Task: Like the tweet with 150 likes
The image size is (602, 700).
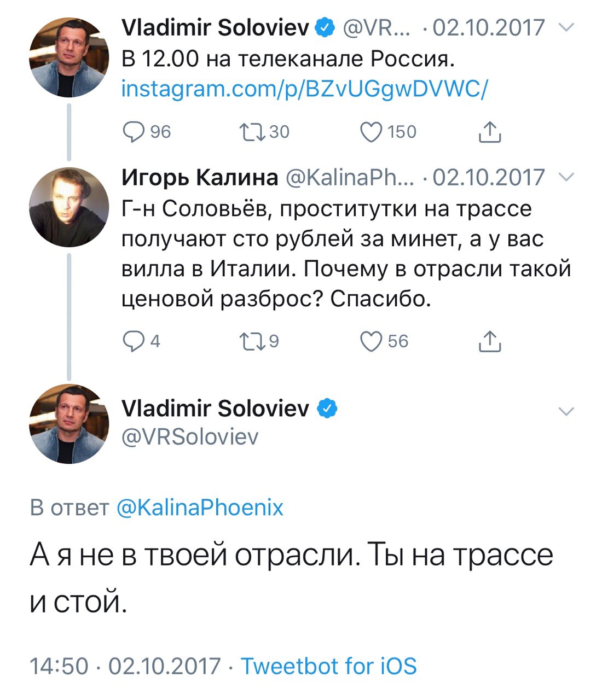Action: (372, 132)
